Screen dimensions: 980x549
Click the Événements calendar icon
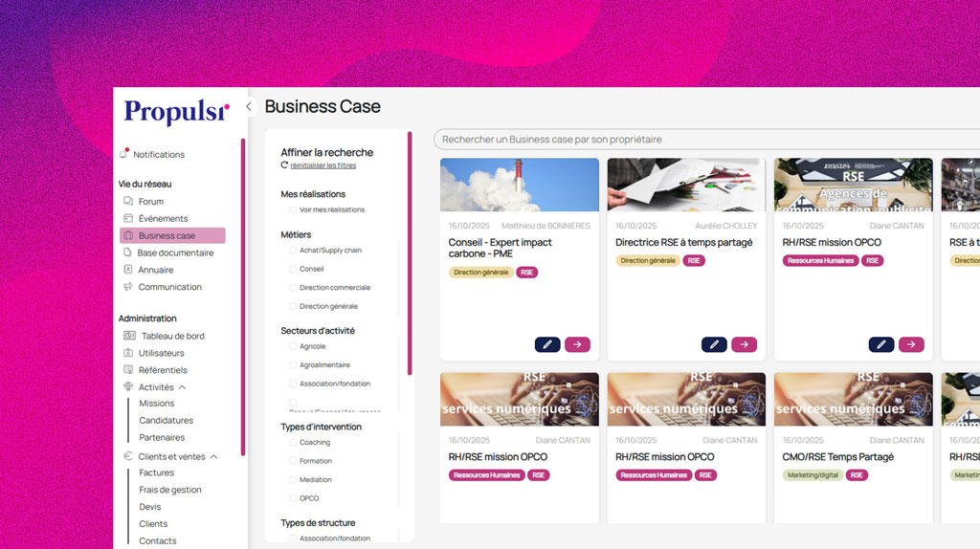click(128, 218)
